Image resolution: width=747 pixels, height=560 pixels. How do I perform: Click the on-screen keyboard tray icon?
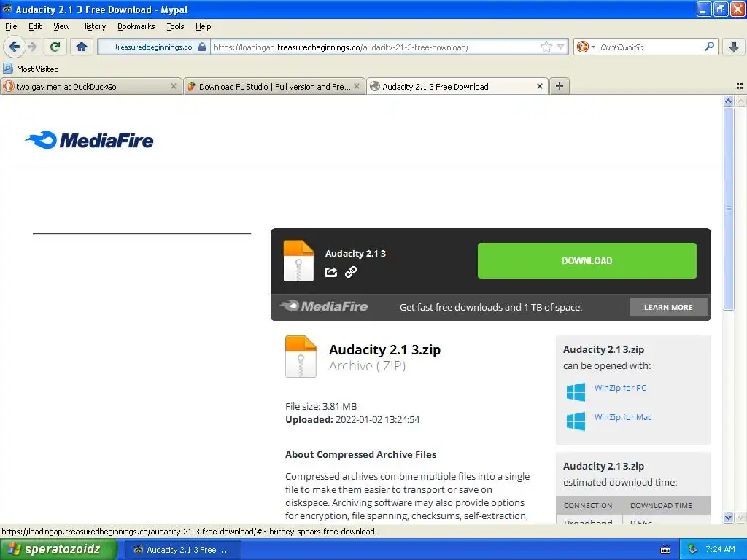pos(665,550)
